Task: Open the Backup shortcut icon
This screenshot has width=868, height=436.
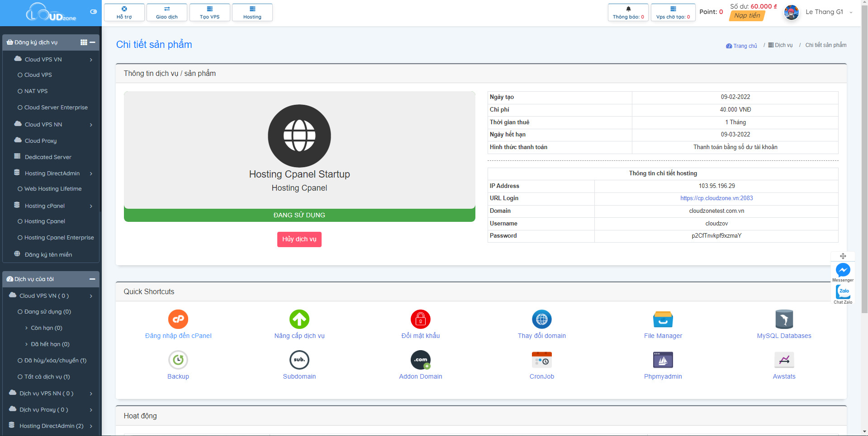Action: [178, 360]
